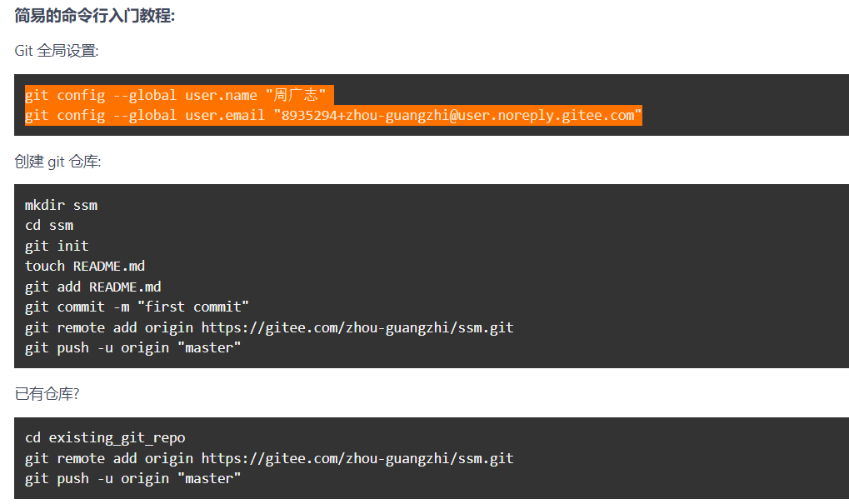Click the touch README.md command line
Image resolution: width=849 pixels, height=504 pixels.
coord(85,266)
